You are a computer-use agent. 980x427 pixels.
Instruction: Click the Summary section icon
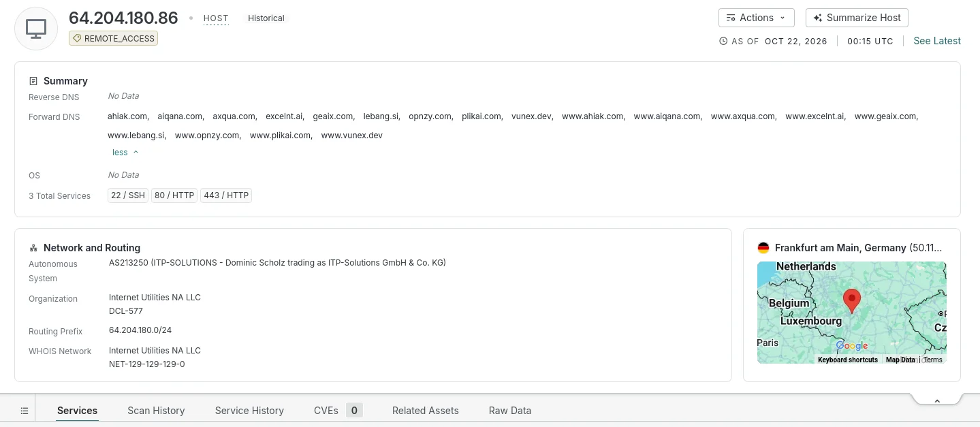tap(33, 81)
